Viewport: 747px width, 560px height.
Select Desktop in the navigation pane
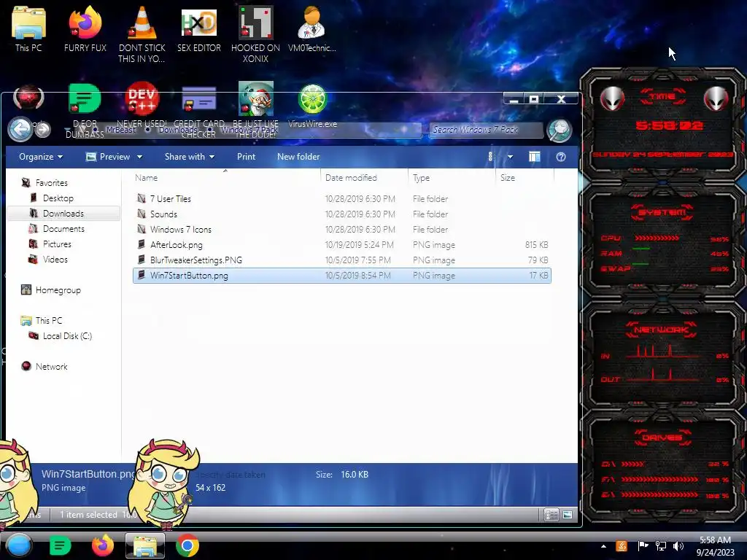point(58,198)
